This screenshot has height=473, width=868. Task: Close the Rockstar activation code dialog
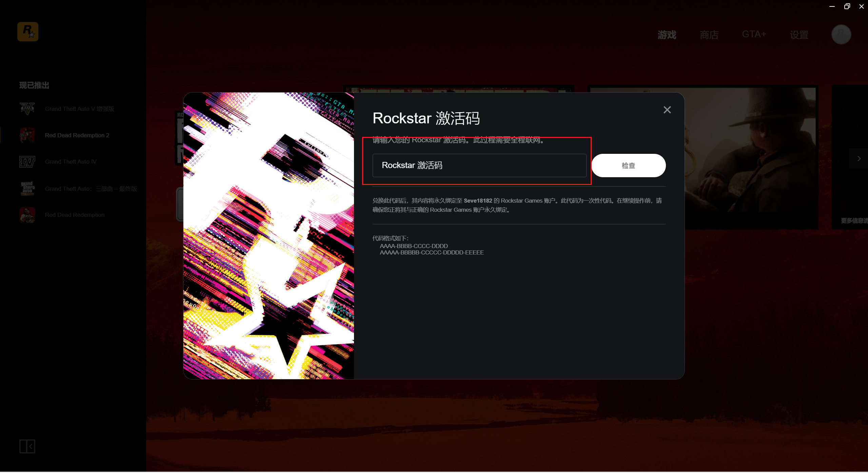(667, 110)
